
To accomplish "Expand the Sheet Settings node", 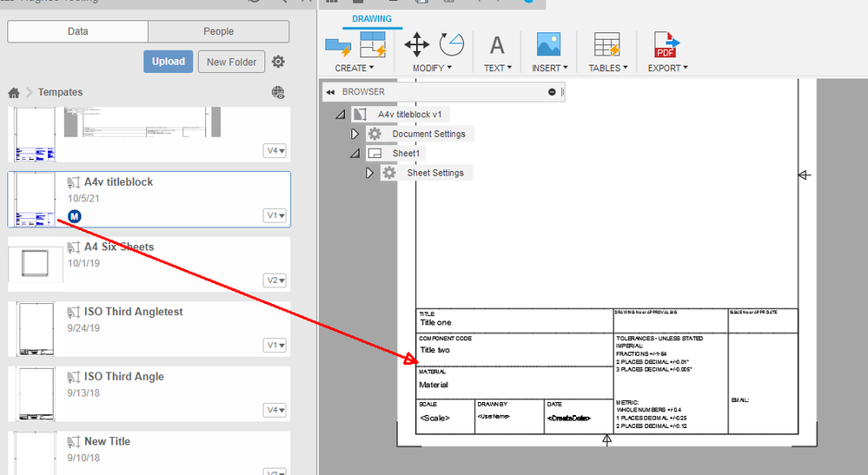I will [x=369, y=173].
